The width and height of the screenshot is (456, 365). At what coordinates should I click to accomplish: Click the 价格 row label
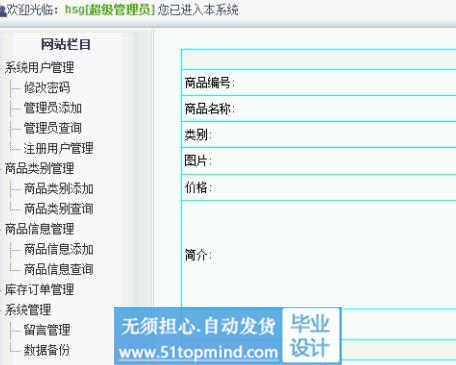click(198, 187)
